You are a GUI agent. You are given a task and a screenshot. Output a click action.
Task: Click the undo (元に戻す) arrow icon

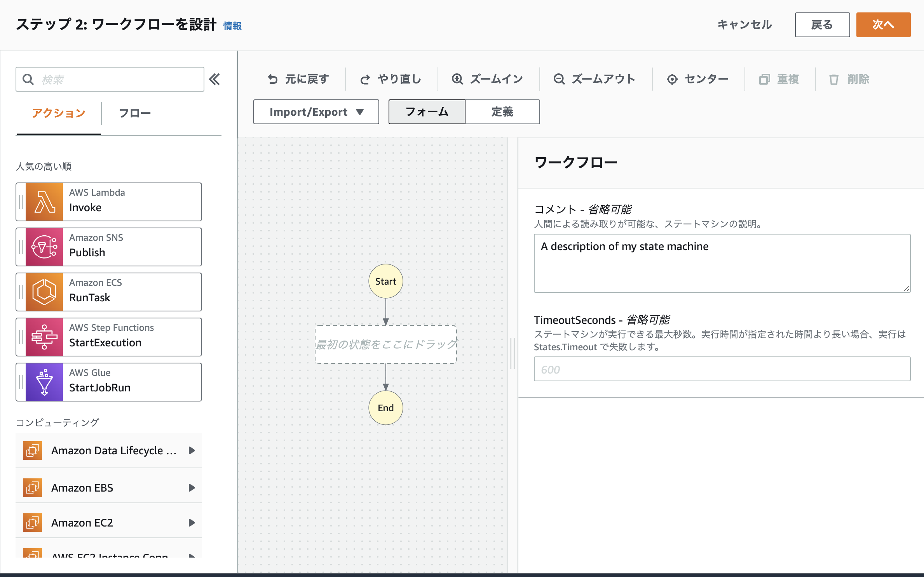(273, 79)
